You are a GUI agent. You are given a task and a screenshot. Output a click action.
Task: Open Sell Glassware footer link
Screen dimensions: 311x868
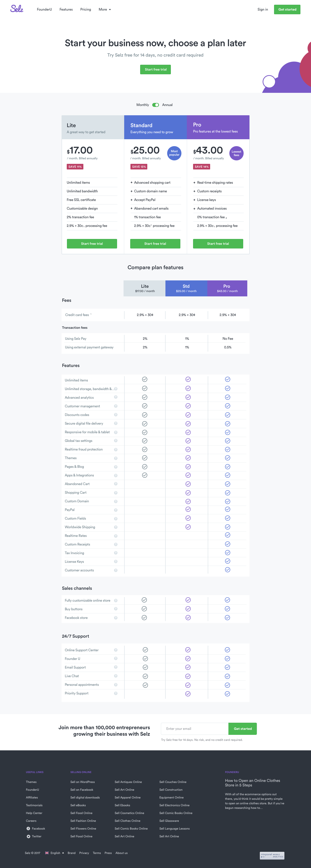169,821
